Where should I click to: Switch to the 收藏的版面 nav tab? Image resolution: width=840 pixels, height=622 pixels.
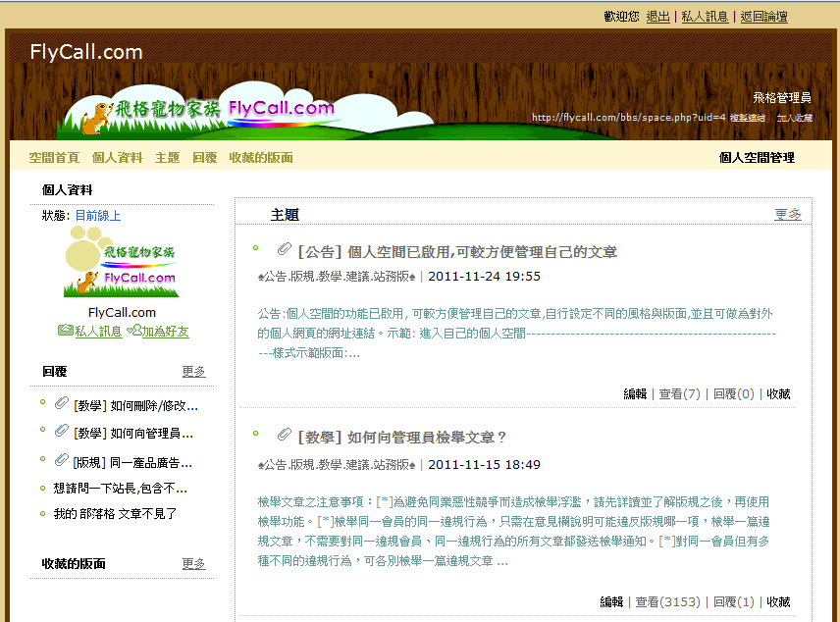point(261,157)
